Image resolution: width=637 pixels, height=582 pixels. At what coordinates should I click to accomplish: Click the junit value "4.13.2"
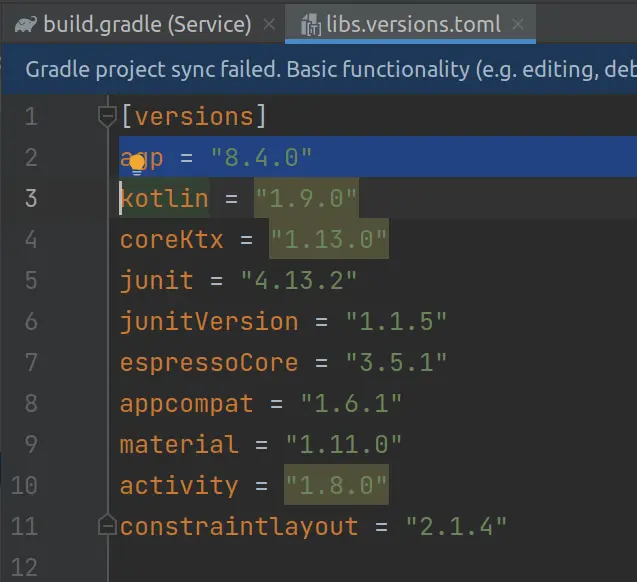pyautogui.click(x=299, y=280)
